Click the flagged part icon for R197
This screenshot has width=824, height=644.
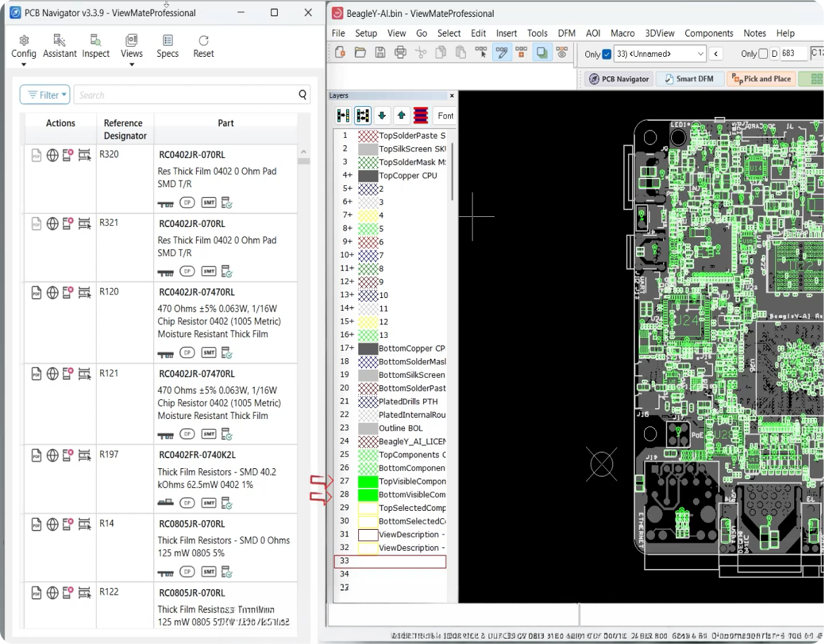pos(68,456)
